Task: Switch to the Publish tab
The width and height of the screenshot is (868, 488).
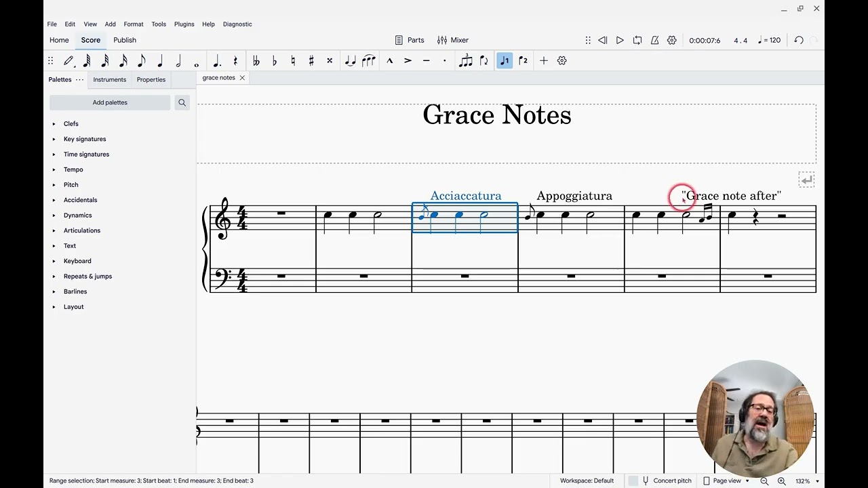Action: (x=125, y=40)
